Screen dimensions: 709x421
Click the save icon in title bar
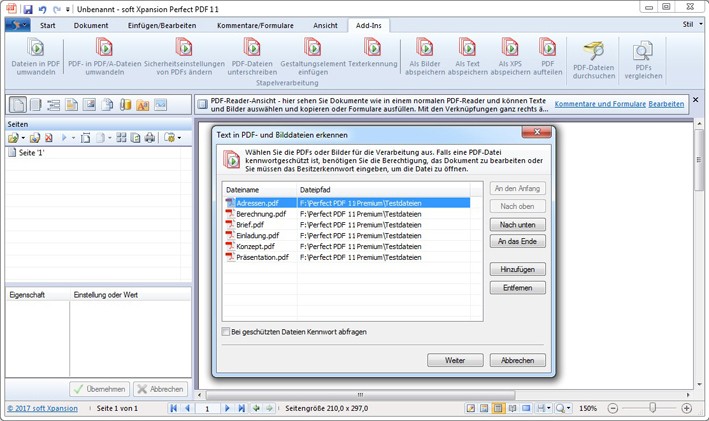click(x=27, y=9)
